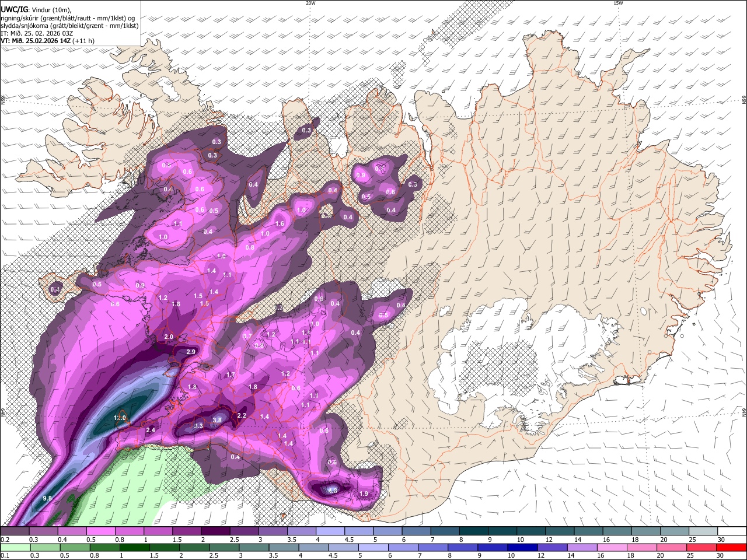The height and width of the screenshot is (560, 747).
Task: Click the 9.8 precipitation value offshore
Action: 48,498
